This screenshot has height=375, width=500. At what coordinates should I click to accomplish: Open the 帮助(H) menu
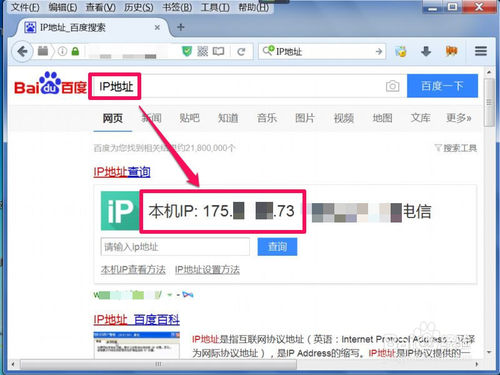tap(254, 7)
